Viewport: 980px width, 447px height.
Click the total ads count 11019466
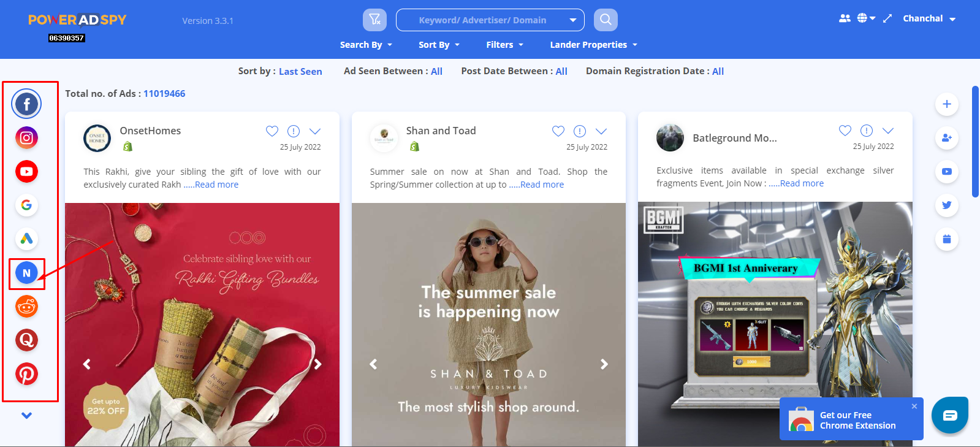point(164,94)
